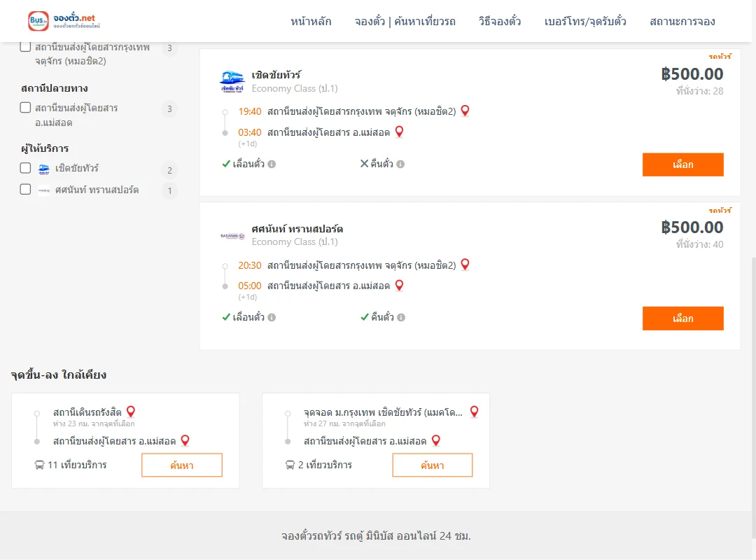Viewport: 756px width, 560px height.
Task: Click ที่นั่งว่าง: 40 seat count
Action: (x=699, y=244)
